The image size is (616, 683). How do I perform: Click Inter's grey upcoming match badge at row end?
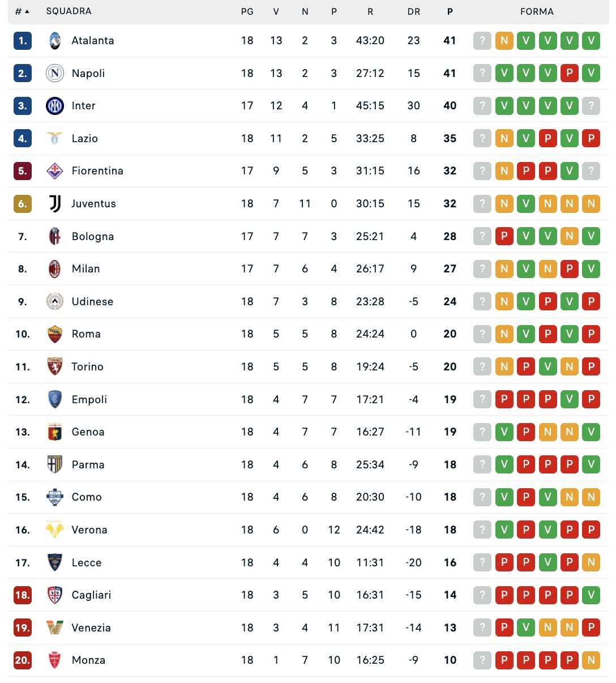[591, 106]
